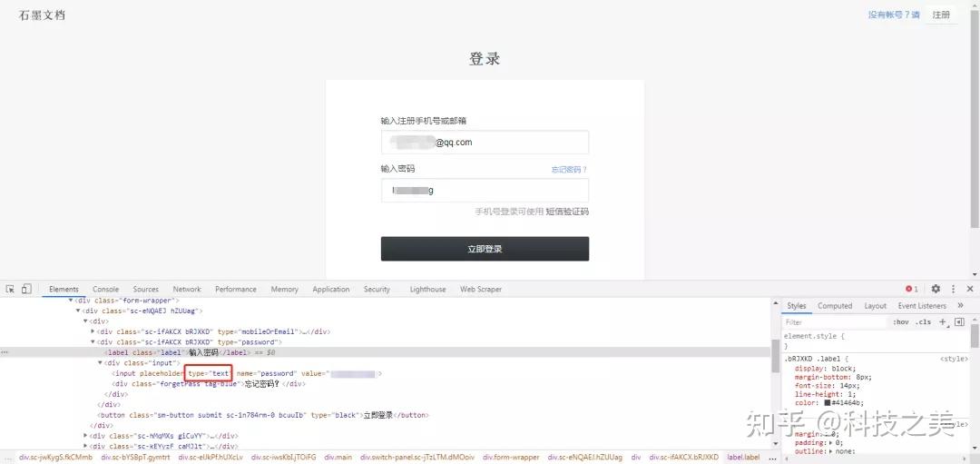Expand the mobileOrEmail div node
Viewport: 980px width, 464px height.
(x=93, y=331)
